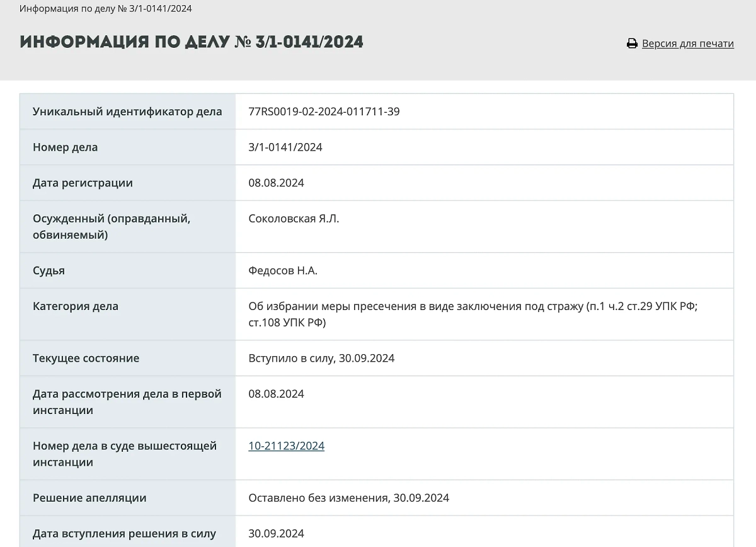756x547 pixels.
Task: Select the date in the "Дата регистрации" row
Action: click(276, 183)
